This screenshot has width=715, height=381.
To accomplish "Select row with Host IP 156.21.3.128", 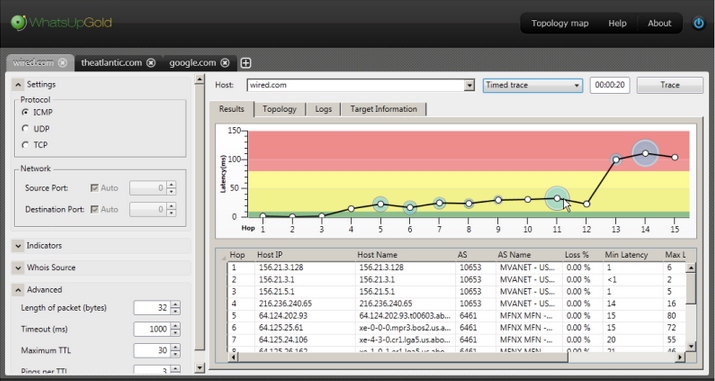I will point(456,268).
